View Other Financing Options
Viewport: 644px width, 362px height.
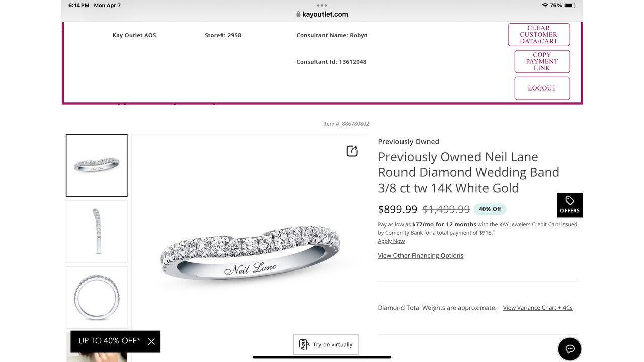tap(421, 255)
